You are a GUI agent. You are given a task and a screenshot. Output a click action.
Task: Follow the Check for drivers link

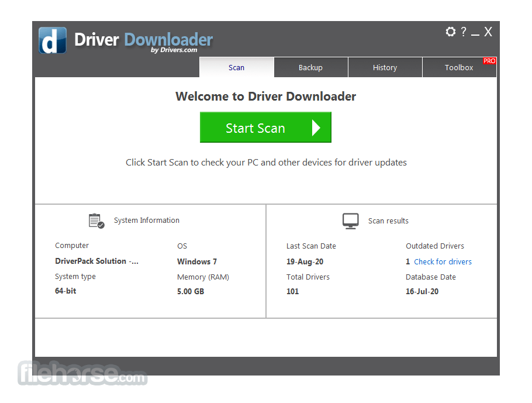(x=443, y=262)
